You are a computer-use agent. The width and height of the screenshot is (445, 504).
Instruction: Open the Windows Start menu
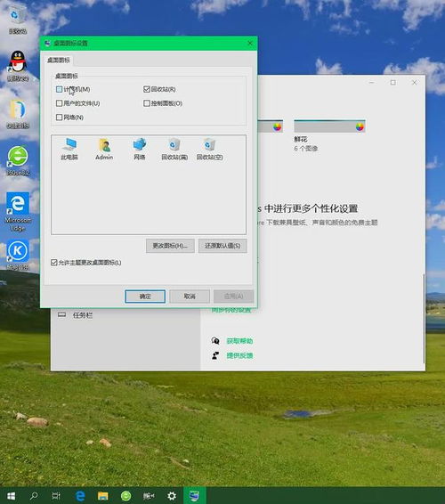coord(11,496)
